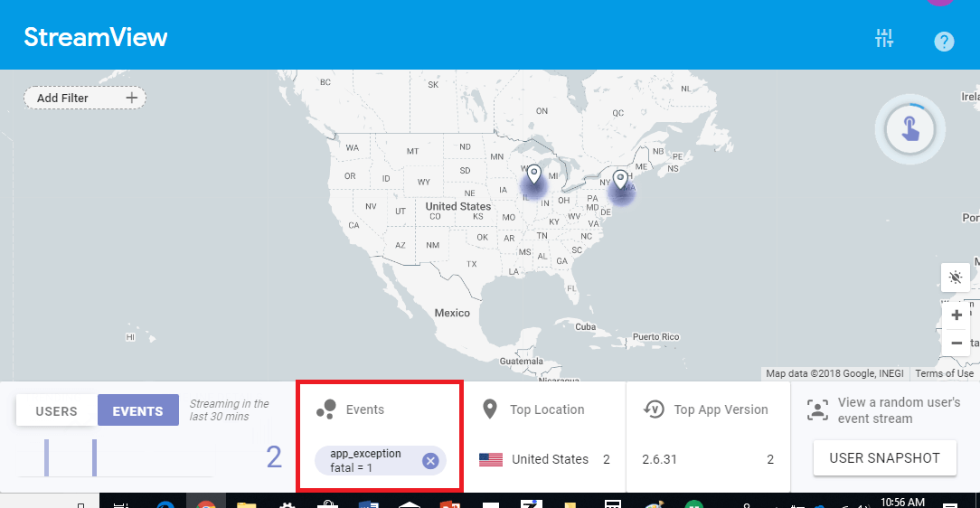Click the HI label near Hawaii

pyautogui.click(x=130, y=337)
